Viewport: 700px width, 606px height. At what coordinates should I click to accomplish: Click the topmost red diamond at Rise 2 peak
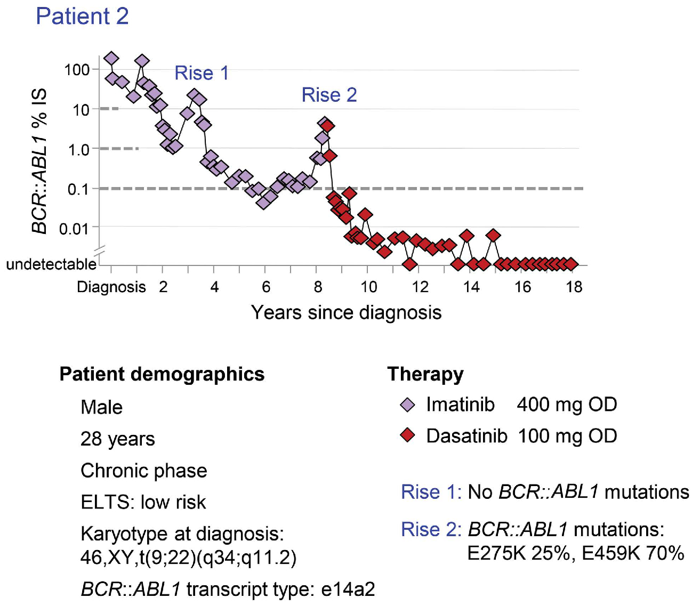click(x=327, y=126)
